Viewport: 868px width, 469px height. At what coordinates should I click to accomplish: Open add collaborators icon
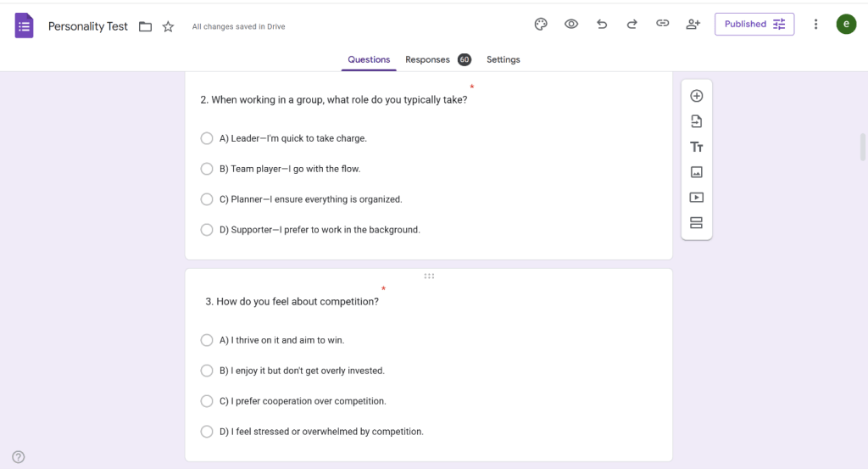click(693, 25)
